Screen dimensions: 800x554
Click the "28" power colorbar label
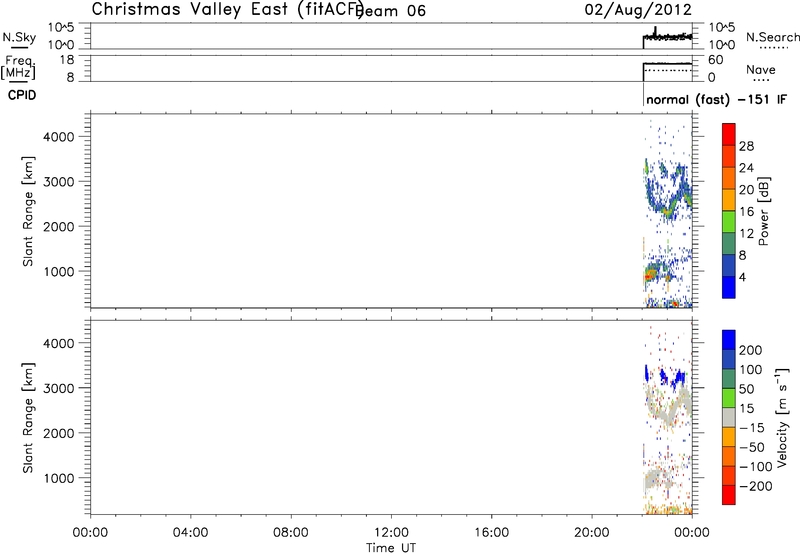tap(746, 146)
